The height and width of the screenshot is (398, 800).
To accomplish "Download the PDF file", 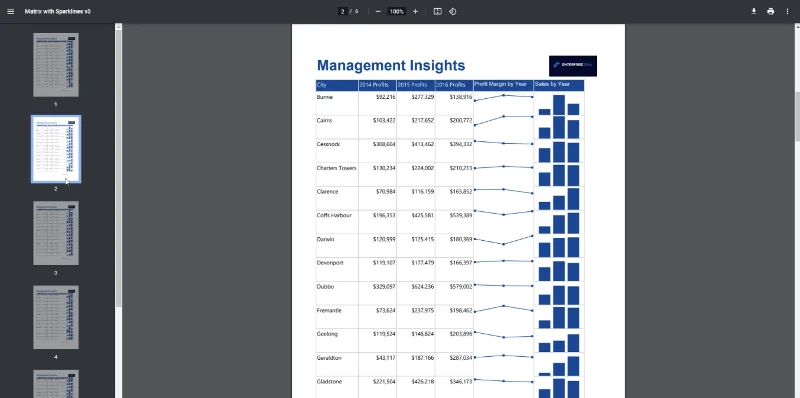I will (x=754, y=11).
